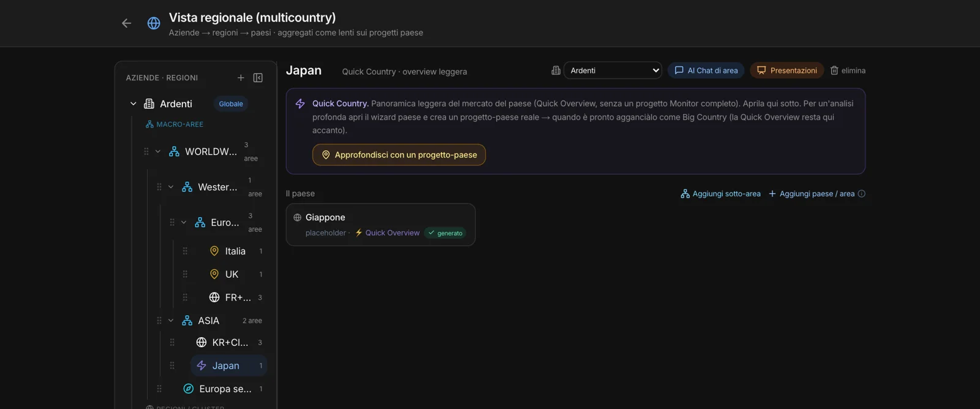Click the WORLDW... drag handle
This screenshot has width=980, height=409.
click(x=146, y=151)
